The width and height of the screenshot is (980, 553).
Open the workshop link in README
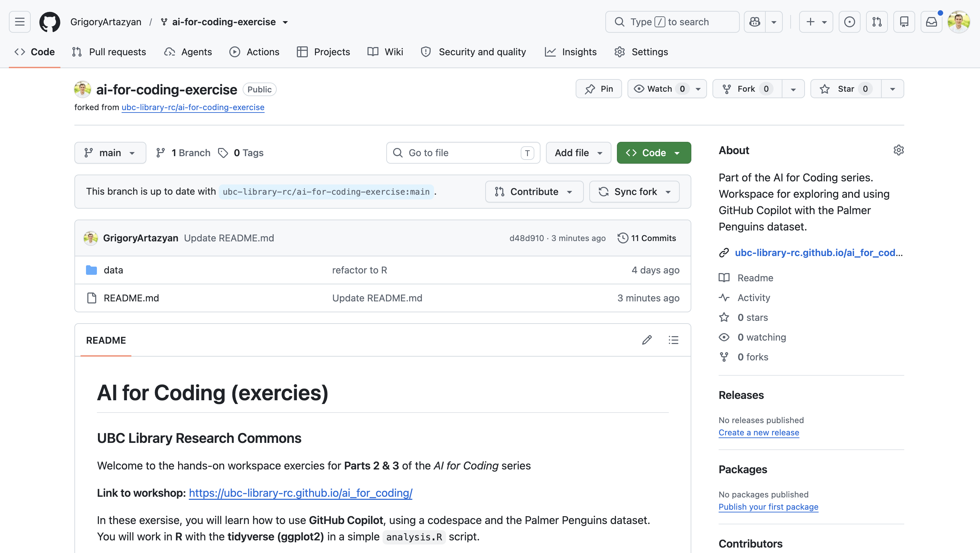[301, 493]
